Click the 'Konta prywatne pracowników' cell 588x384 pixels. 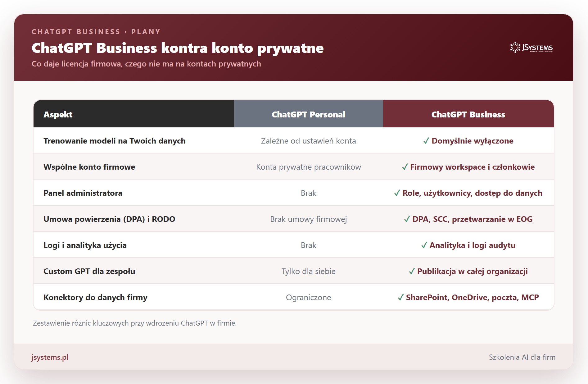tap(308, 167)
